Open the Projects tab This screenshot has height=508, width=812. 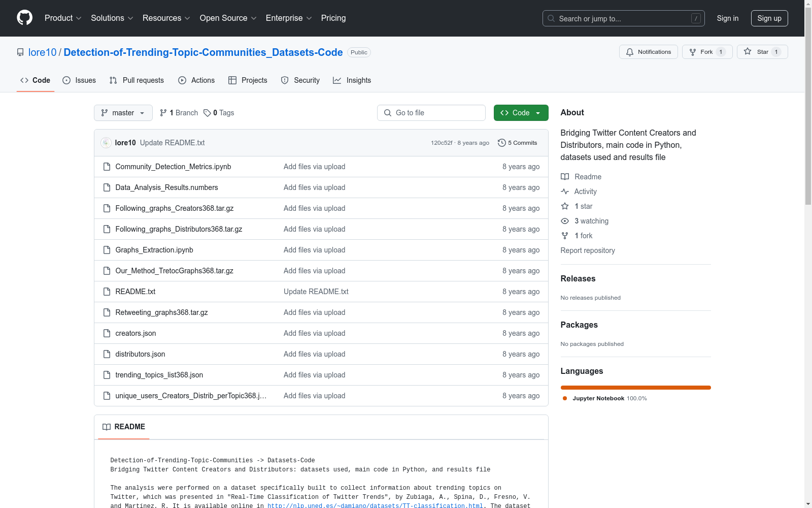(248, 80)
